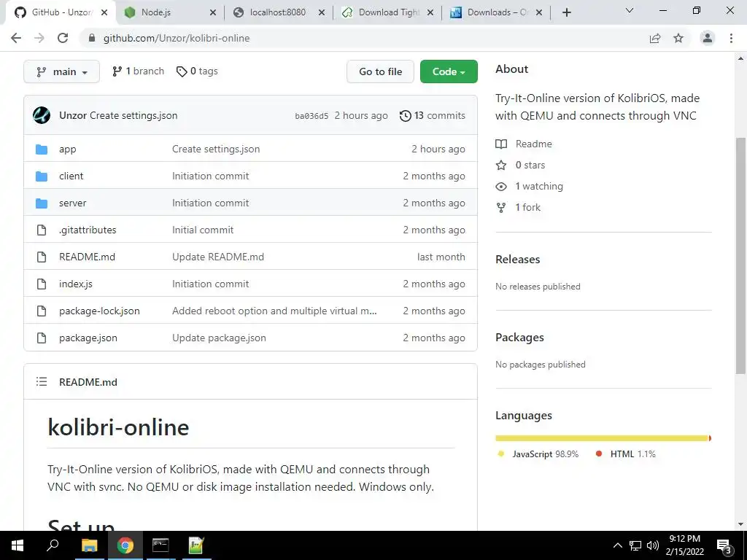Open the Unzor author link
The width and height of the screenshot is (747, 560).
click(x=73, y=115)
